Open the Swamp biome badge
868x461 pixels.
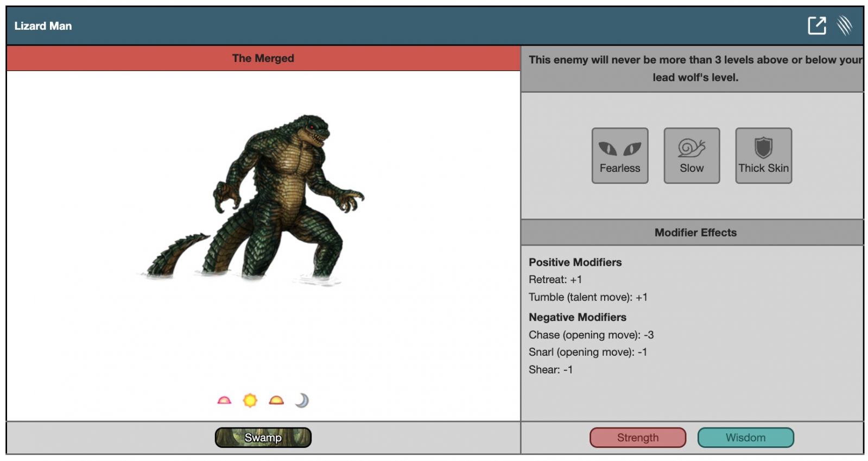[263, 438]
